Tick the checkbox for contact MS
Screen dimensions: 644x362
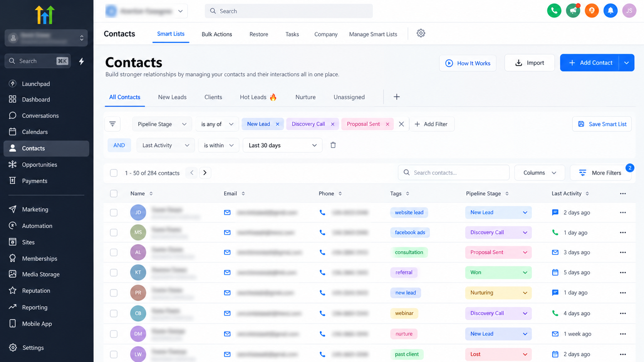point(114,232)
